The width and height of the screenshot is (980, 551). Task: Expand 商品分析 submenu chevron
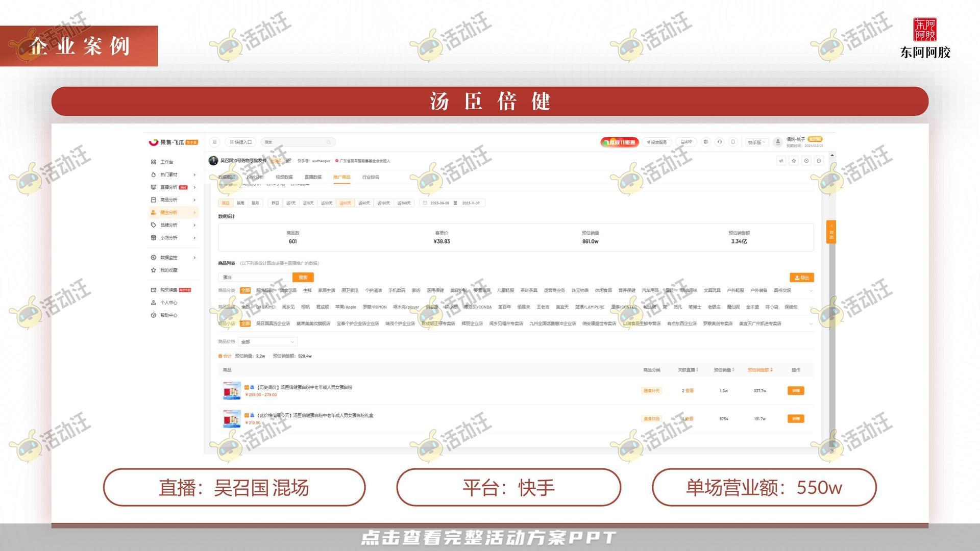click(x=194, y=199)
